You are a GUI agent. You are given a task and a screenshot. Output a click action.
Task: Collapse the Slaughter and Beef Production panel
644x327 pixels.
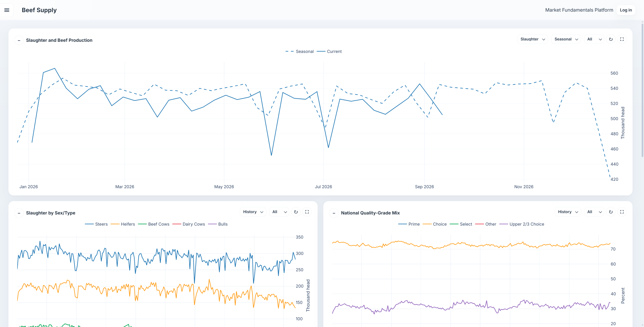click(x=19, y=40)
